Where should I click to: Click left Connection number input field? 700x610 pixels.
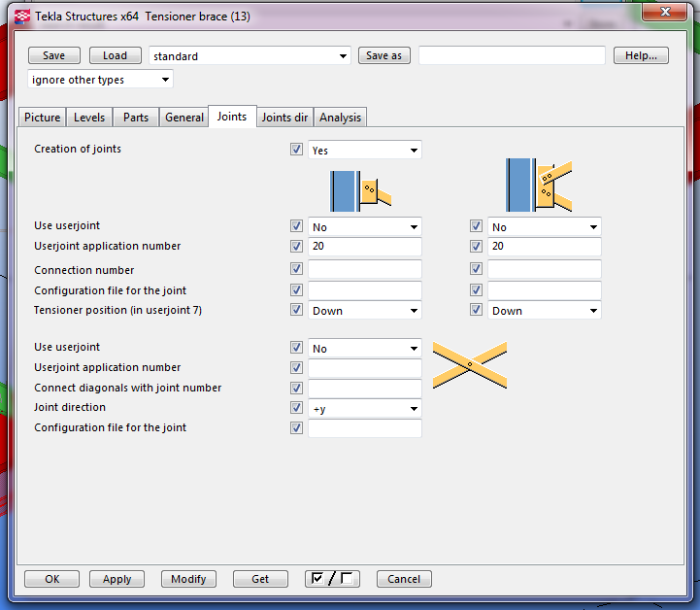point(365,269)
